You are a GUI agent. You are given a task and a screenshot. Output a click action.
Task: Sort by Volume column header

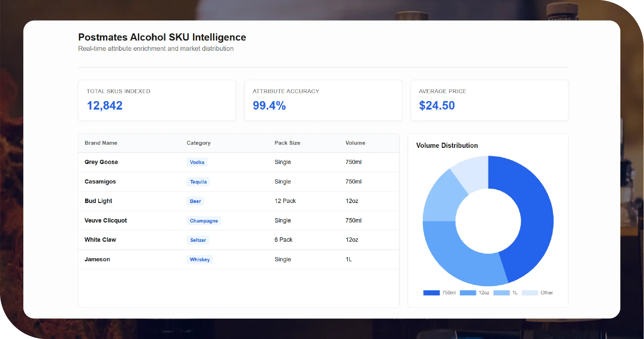coord(355,143)
